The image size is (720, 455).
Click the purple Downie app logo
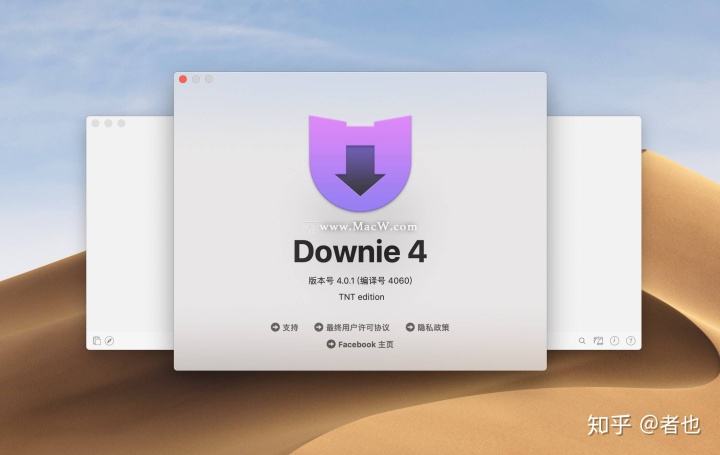[360, 163]
